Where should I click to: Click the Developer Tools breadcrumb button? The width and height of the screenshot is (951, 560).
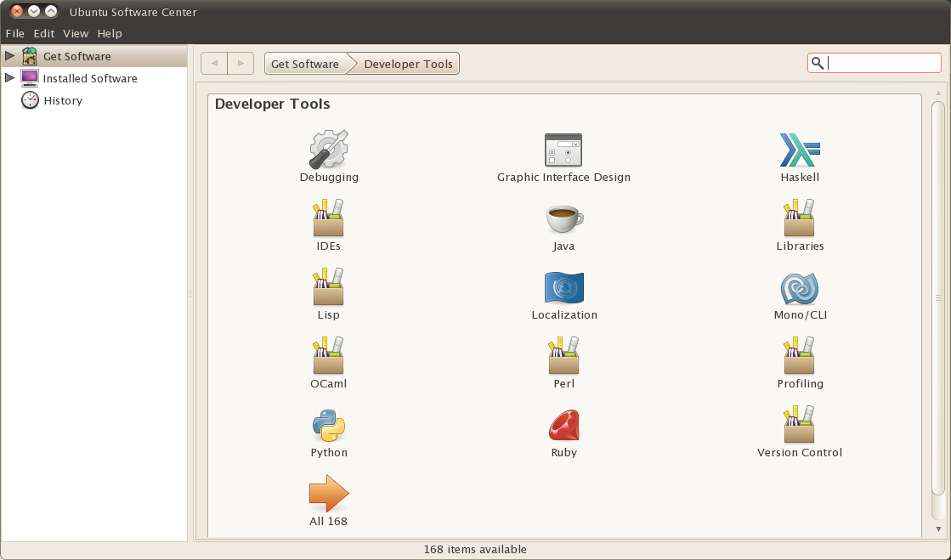coord(408,64)
